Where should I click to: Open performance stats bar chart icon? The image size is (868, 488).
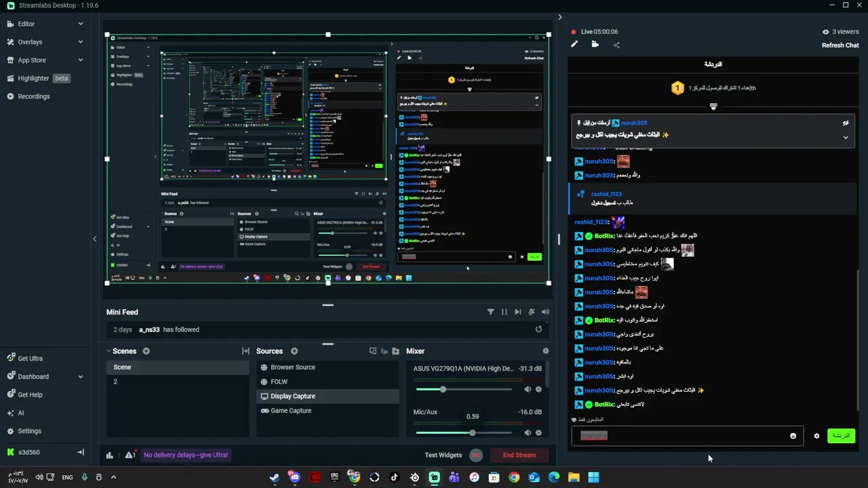coord(109,455)
